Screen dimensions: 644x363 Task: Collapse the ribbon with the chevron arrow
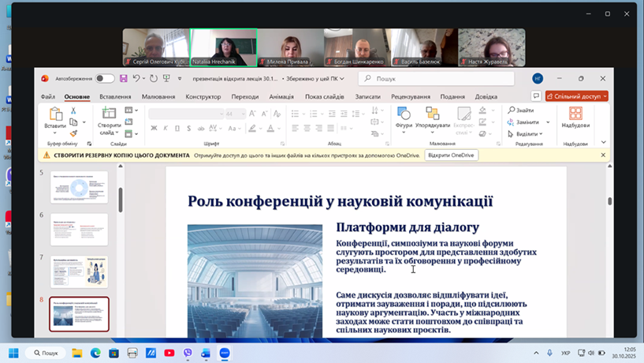604,143
